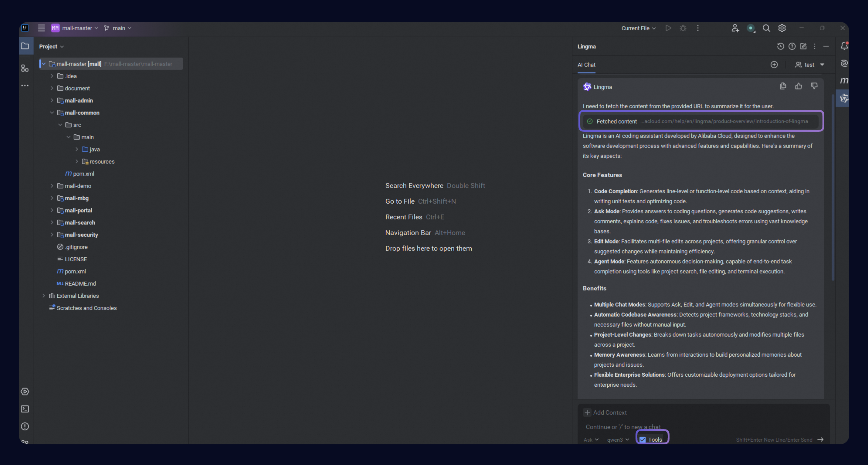
Task: Open the Structure tool window icon
Action: click(25, 68)
